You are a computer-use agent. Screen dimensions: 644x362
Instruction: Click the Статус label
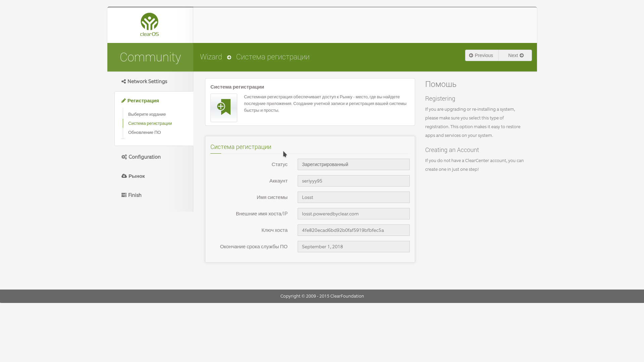[x=280, y=164]
